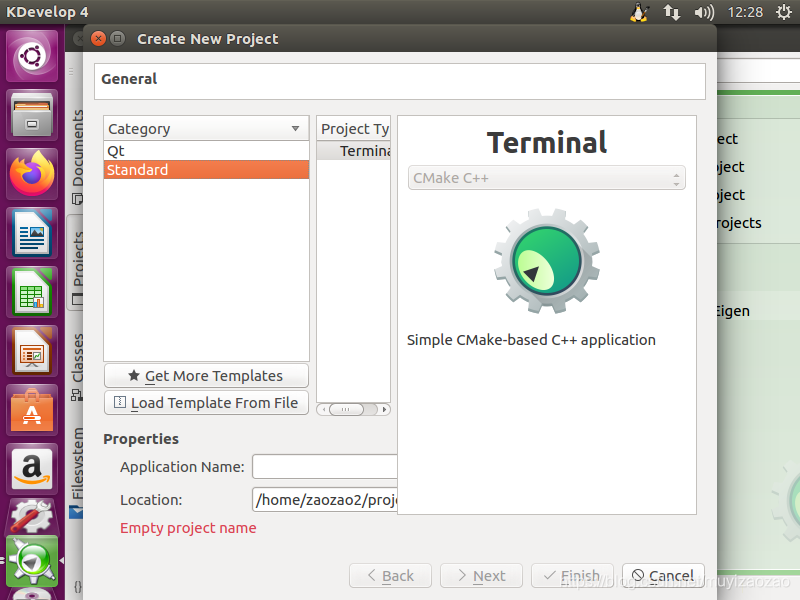Image resolution: width=800 pixels, height=600 pixels.
Task: Click scrollbar right arrow under project types
Action: point(384,409)
